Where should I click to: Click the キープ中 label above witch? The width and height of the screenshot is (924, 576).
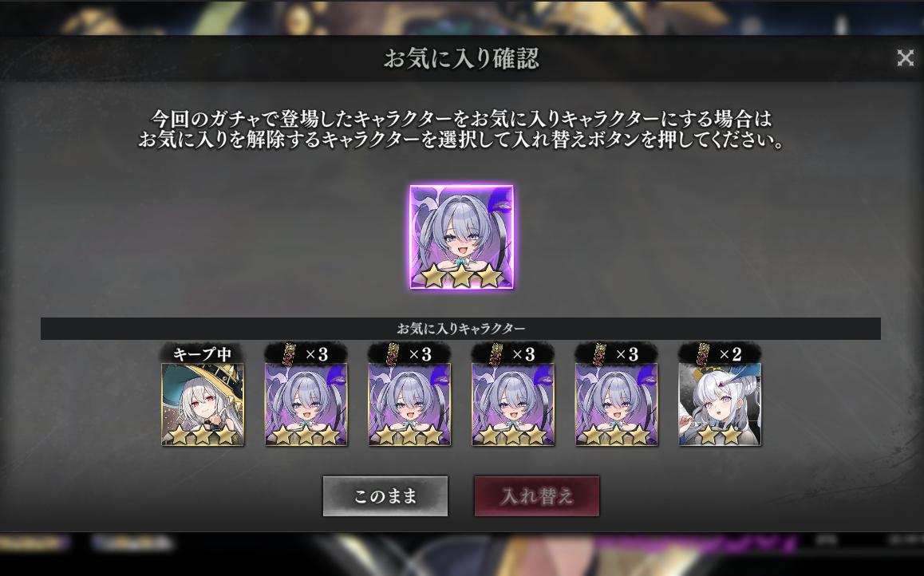pyautogui.click(x=202, y=354)
